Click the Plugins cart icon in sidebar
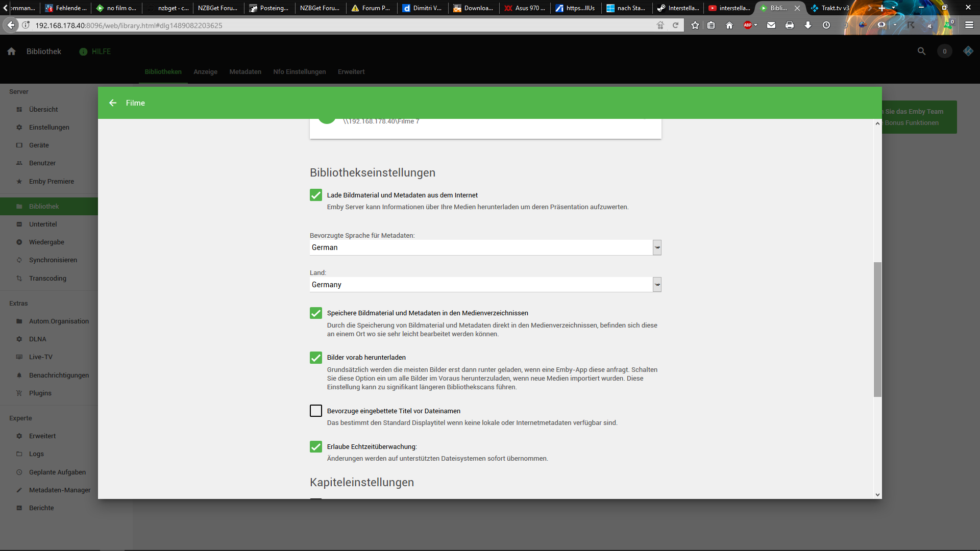The width and height of the screenshot is (980, 551). 19,393
